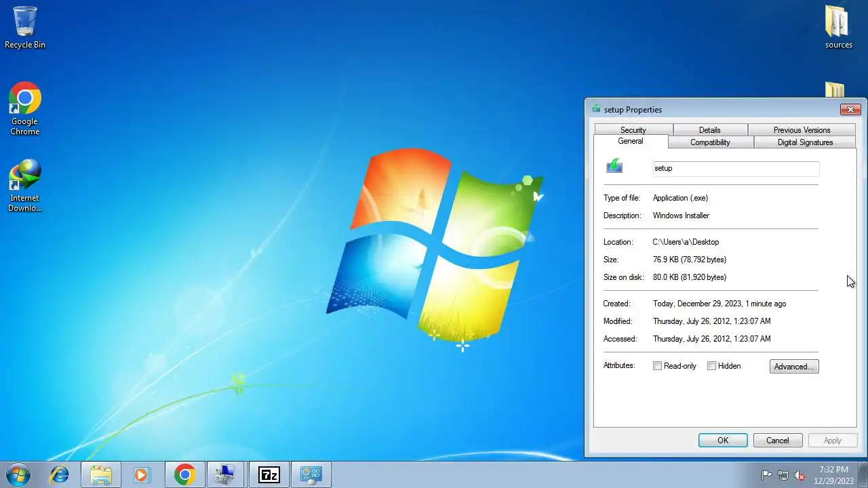868x488 pixels.
Task: Click the size value 76.9 KB (78,792 bytes)
Action: tap(690, 260)
